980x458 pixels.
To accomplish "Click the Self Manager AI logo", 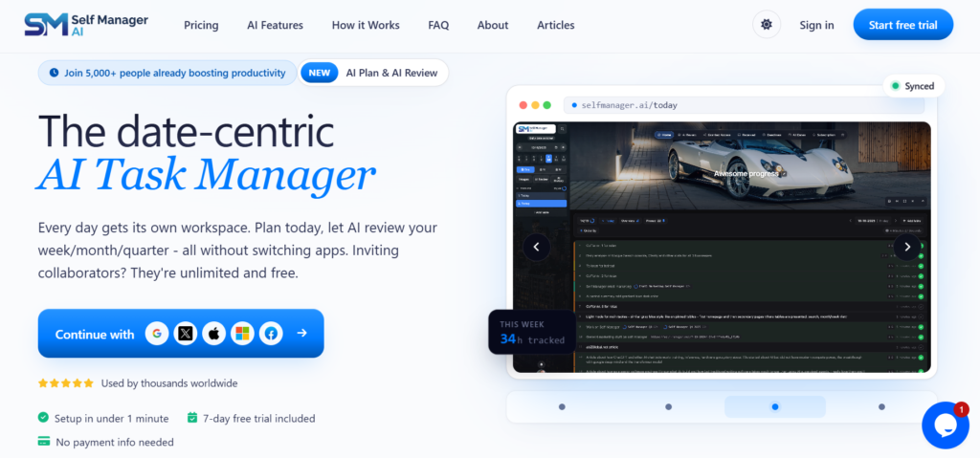I will pos(86,25).
